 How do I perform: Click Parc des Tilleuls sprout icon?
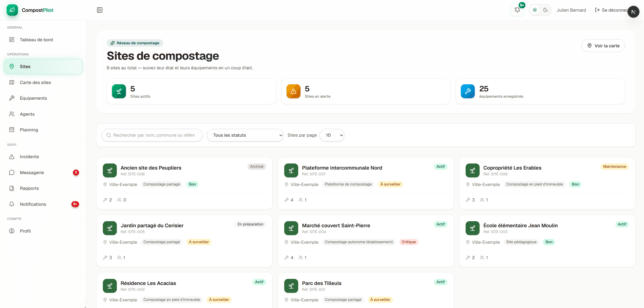pyautogui.click(x=291, y=286)
